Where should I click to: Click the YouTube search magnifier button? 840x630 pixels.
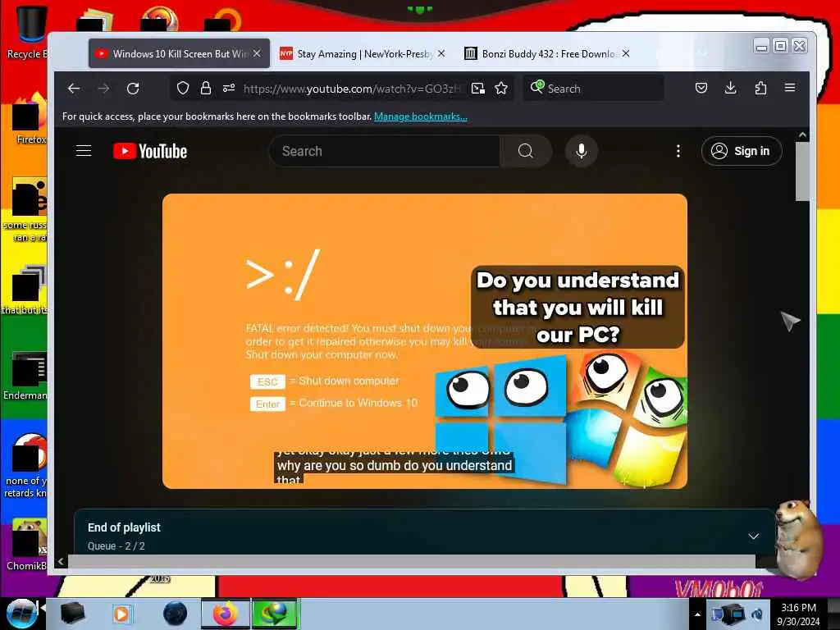tap(526, 151)
